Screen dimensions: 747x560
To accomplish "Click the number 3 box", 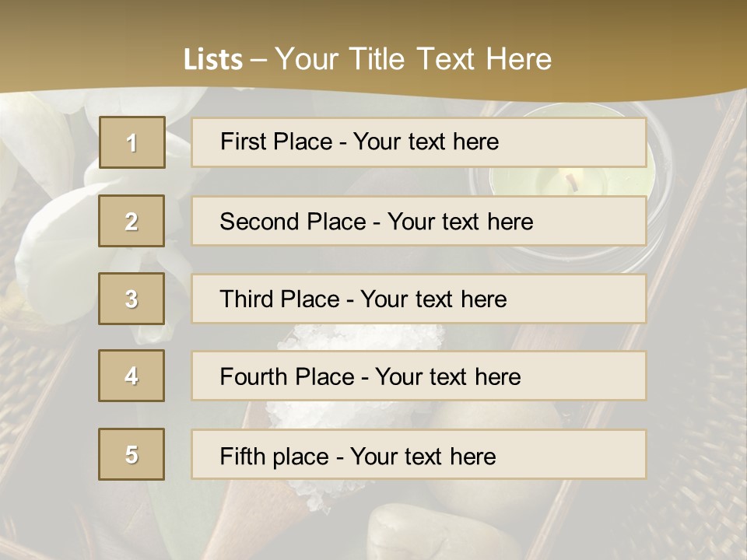I will 132,299.
